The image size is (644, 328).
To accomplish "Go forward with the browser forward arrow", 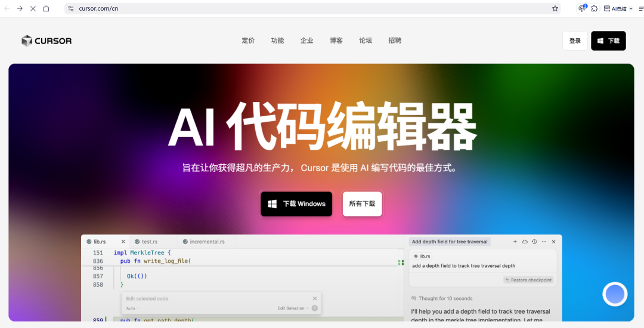I will (x=20, y=8).
